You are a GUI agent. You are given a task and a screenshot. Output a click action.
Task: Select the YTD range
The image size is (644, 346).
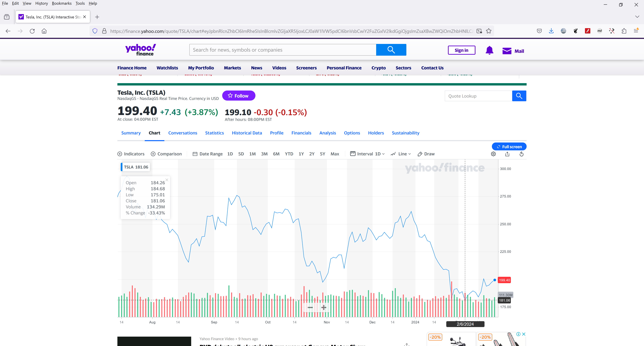tap(289, 154)
